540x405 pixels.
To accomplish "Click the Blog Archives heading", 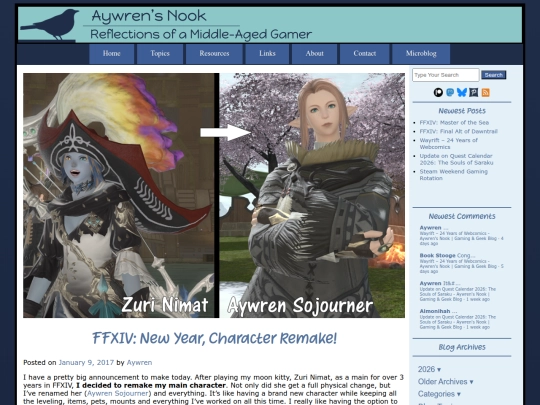I will [462, 347].
